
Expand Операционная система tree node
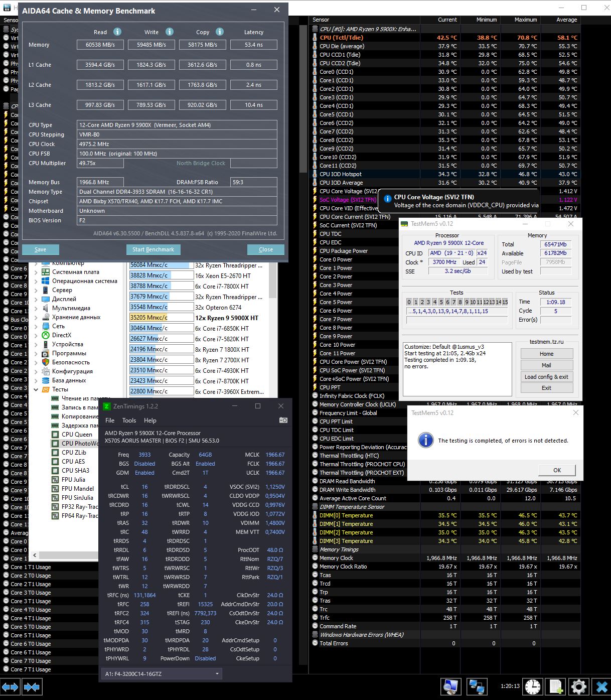(36, 281)
